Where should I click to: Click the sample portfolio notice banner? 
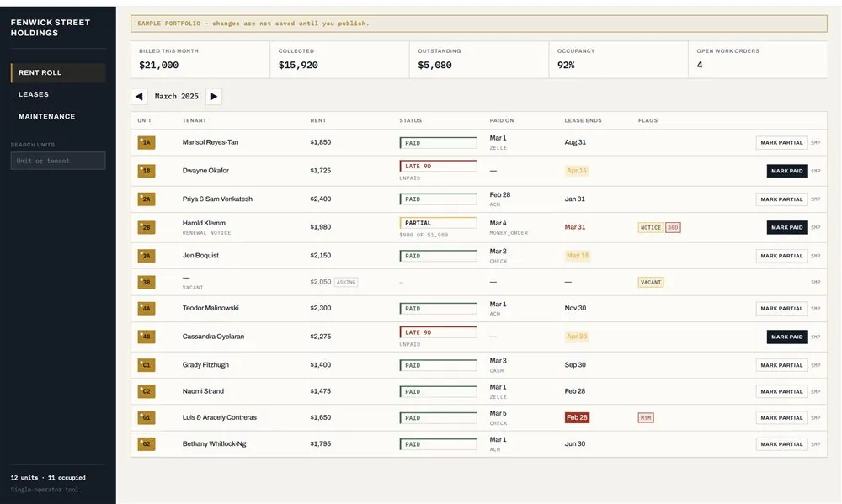coord(479,24)
